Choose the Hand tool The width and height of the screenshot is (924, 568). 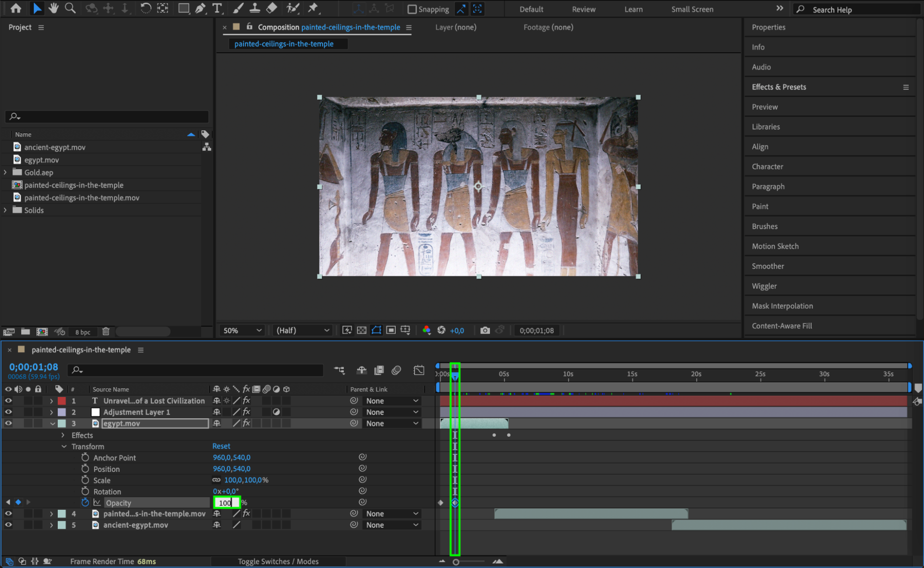pyautogui.click(x=53, y=8)
